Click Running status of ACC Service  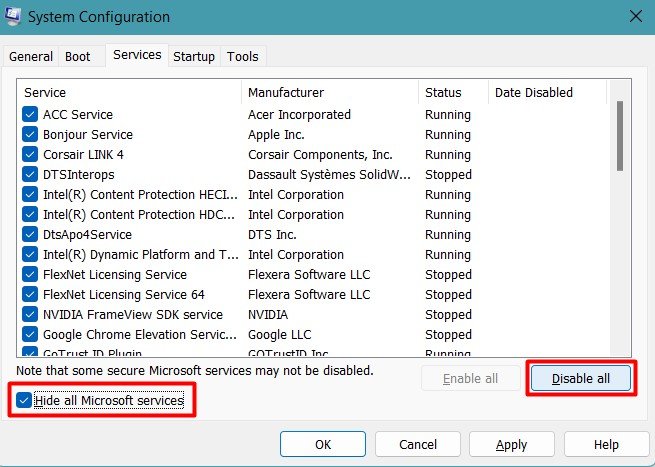point(448,114)
